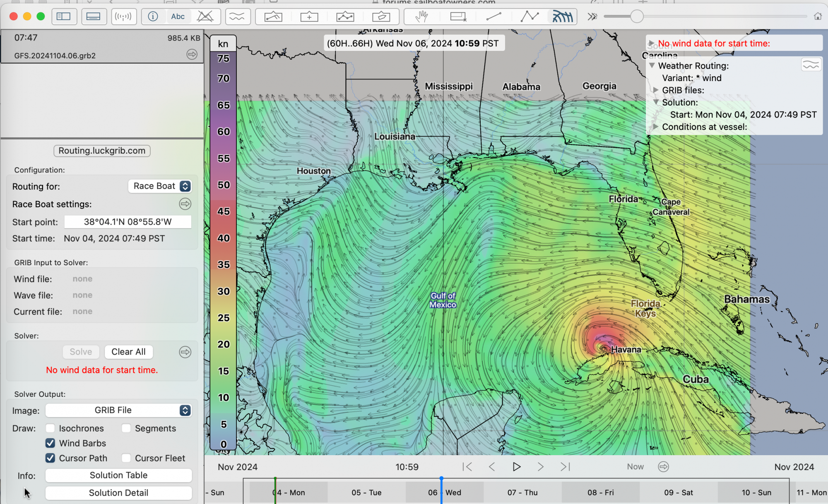Open the info (i) toolbar button
Image resolution: width=828 pixels, height=504 pixels.
(153, 17)
